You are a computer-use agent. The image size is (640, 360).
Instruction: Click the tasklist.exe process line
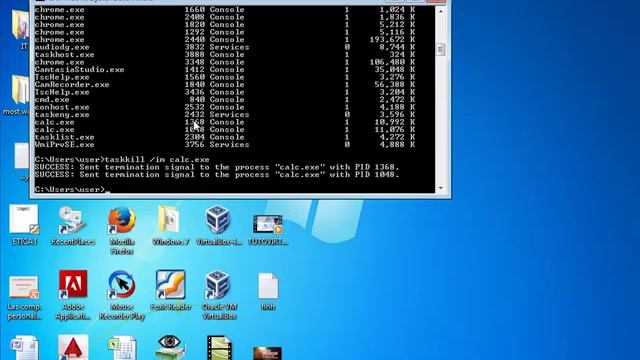coord(225,137)
